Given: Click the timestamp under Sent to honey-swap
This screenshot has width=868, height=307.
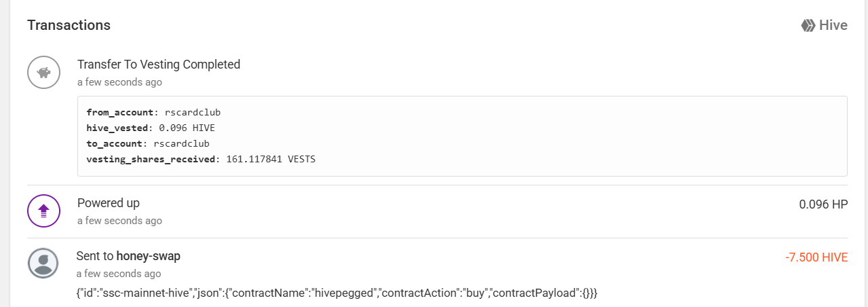Looking at the screenshot, I should [x=118, y=274].
